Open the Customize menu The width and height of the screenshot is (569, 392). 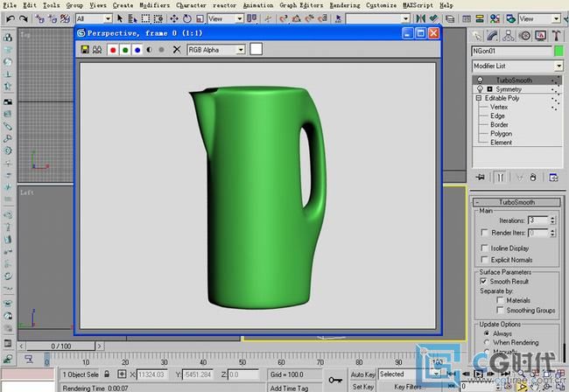click(x=381, y=5)
